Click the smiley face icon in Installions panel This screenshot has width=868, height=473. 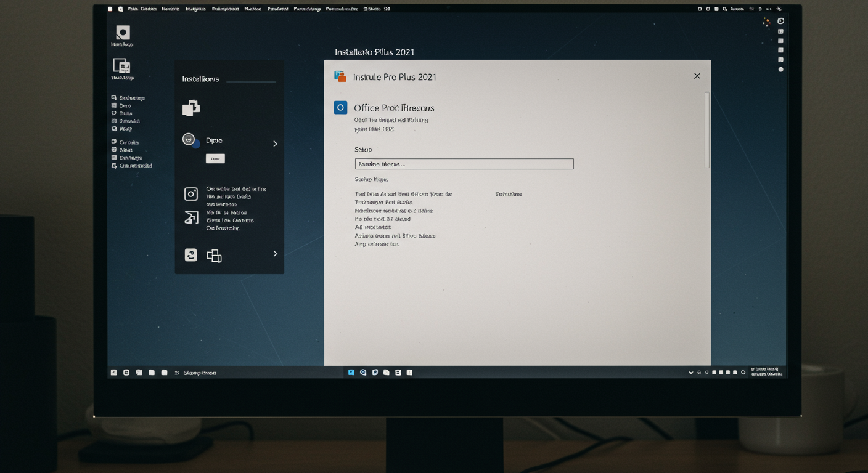point(191,255)
